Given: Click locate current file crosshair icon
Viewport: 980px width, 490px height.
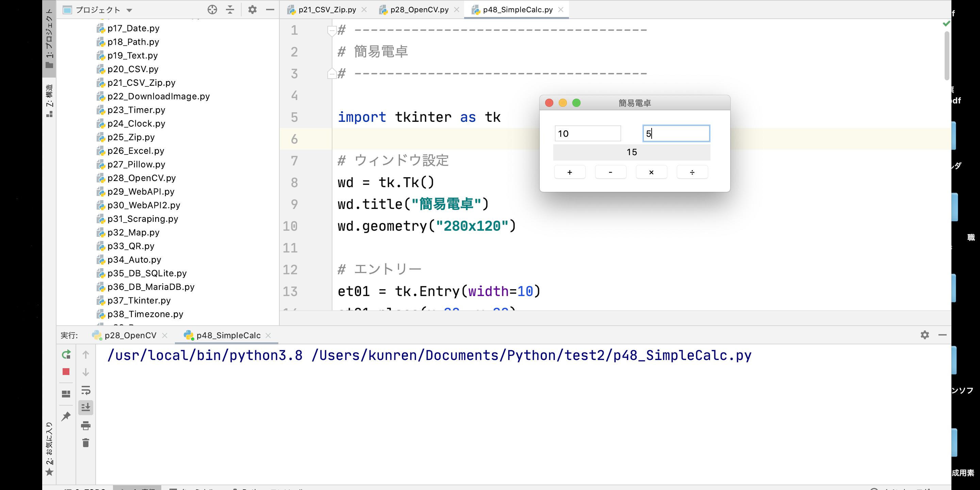Looking at the screenshot, I should click(x=212, y=10).
